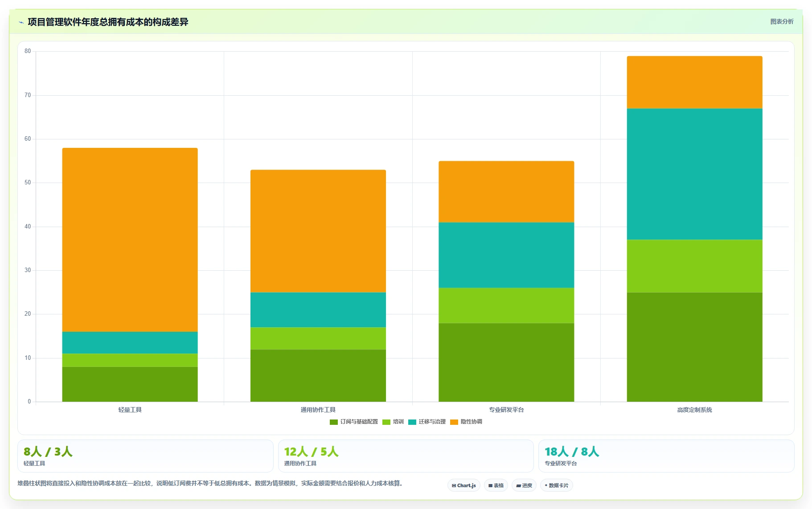Click the orange segment of 高度定制系统 bar
Screen dimensions: 812x509
[x=694, y=82]
